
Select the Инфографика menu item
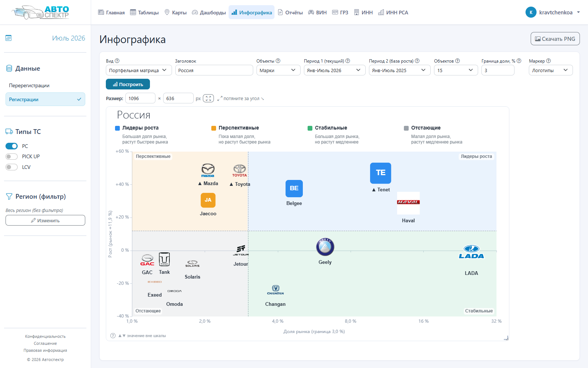point(251,13)
